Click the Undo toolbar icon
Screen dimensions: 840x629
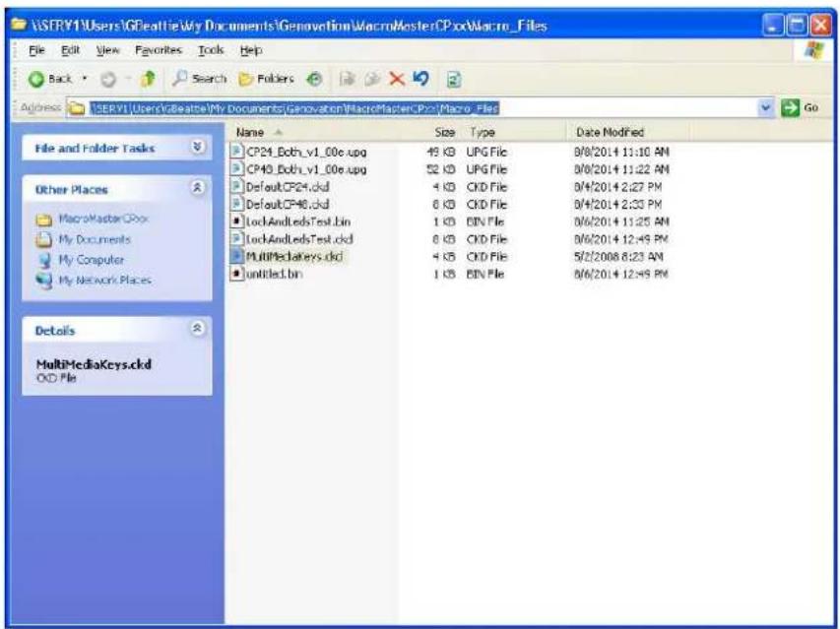point(421,79)
